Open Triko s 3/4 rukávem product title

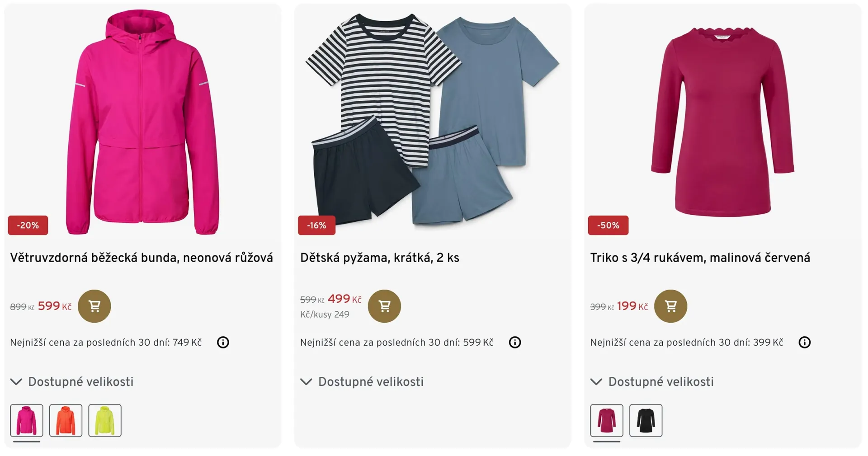700,258
